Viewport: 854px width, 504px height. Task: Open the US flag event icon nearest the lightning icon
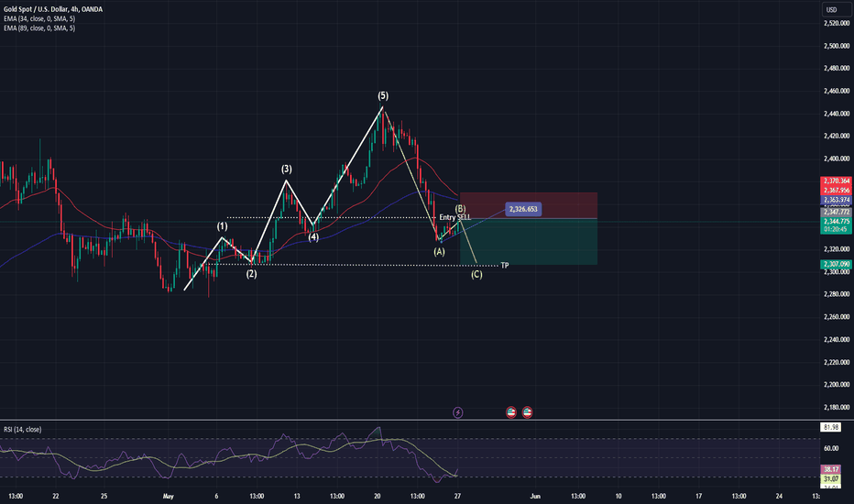511,412
